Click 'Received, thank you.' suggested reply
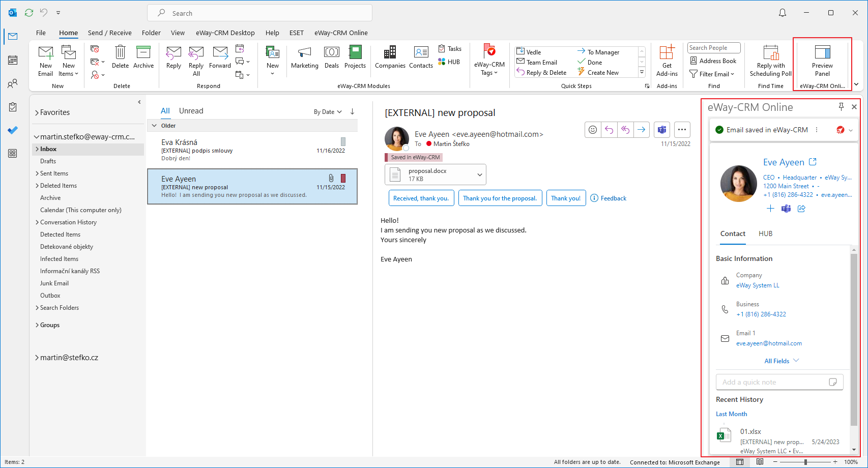This screenshot has height=468, width=868. [421, 198]
